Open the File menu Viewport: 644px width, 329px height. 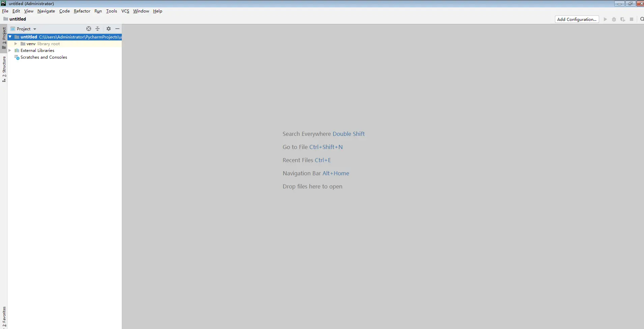pos(5,11)
